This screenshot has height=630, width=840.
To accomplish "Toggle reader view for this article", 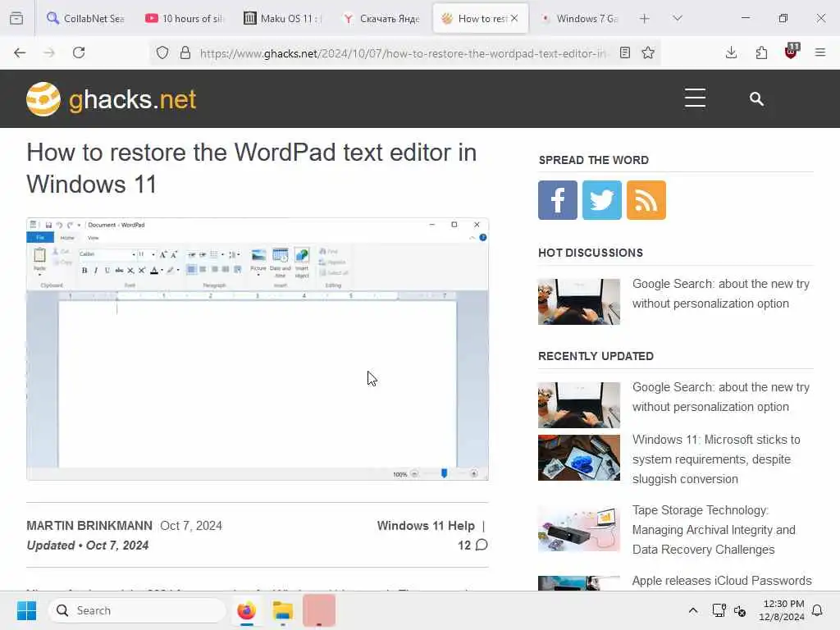I will tap(624, 52).
